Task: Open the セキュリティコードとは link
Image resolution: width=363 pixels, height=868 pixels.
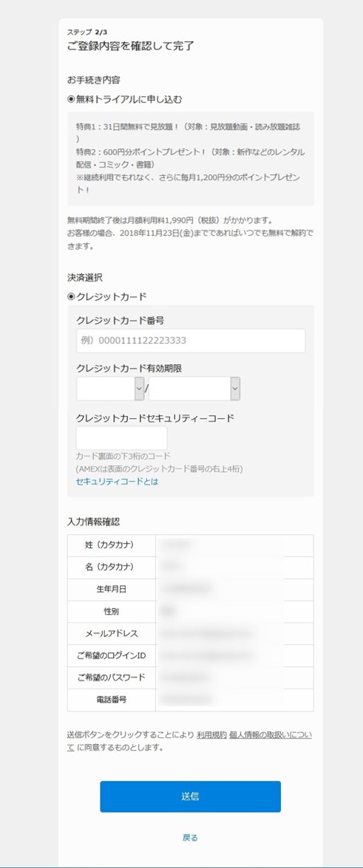Action: tap(117, 482)
